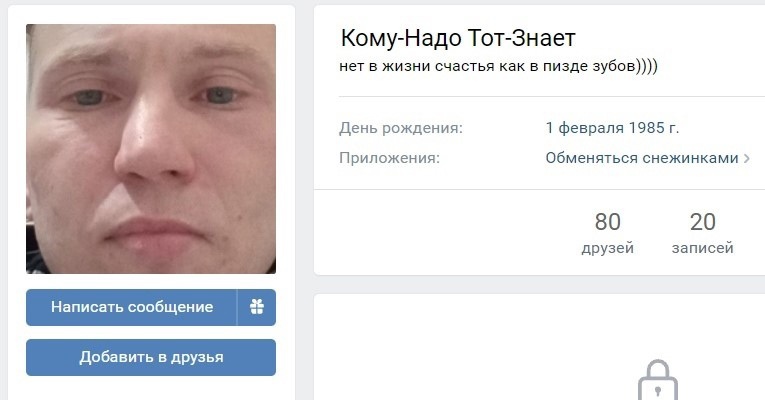Launch the Обменяться снежинками app link
Image resolution: width=765 pixels, height=400 pixels.
click(x=642, y=158)
